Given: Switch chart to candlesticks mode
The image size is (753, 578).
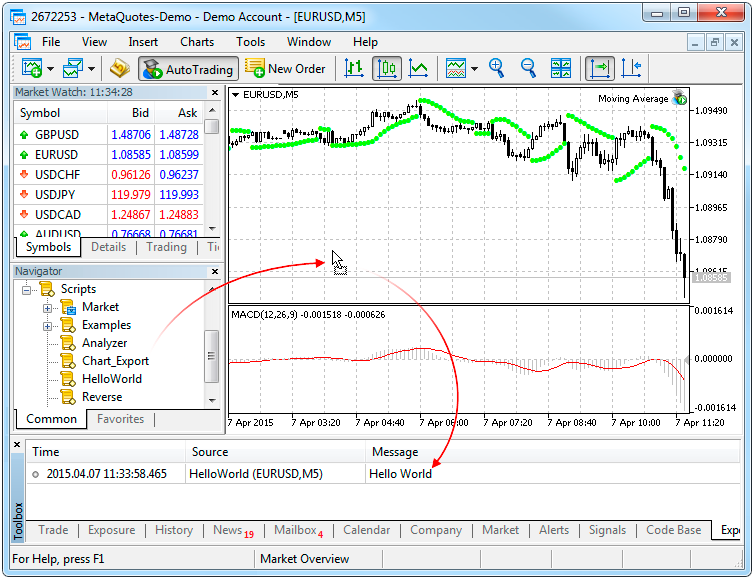Looking at the screenshot, I should (387, 69).
